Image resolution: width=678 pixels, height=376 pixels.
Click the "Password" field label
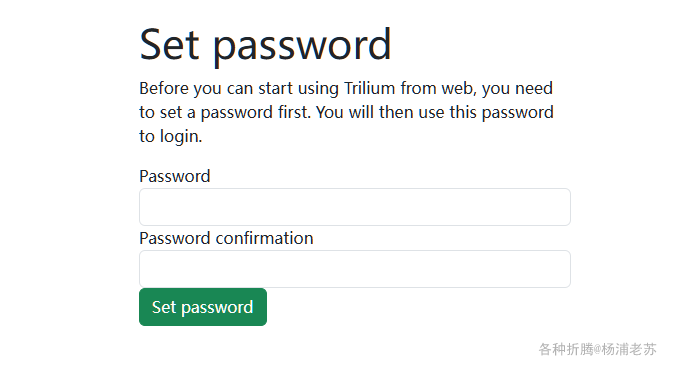coord(175,176)
